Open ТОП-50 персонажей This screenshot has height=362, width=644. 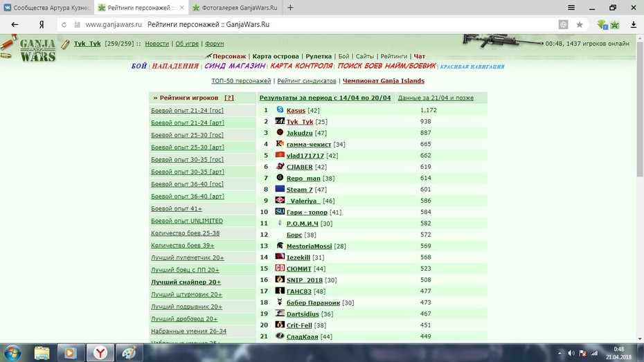coord(241,81)
